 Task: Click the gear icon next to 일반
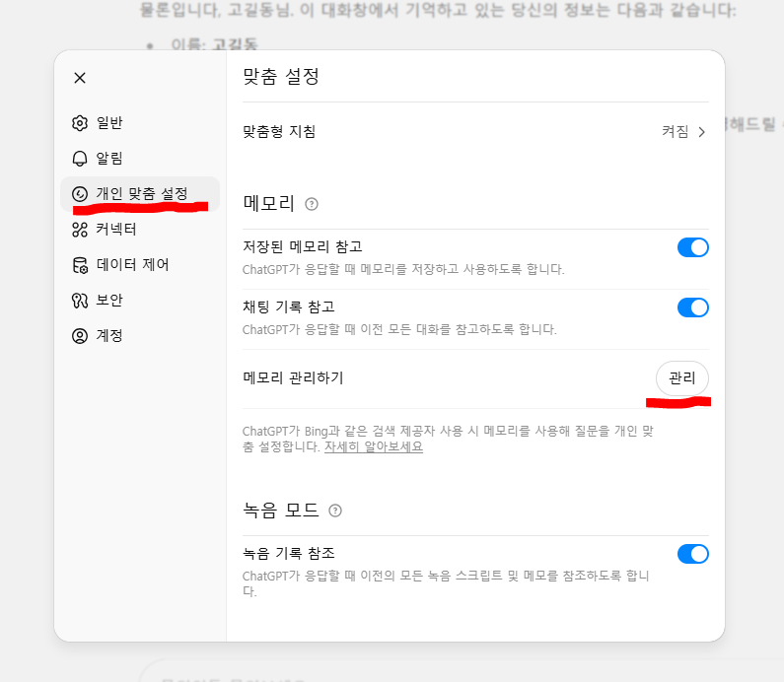[80, 123]
